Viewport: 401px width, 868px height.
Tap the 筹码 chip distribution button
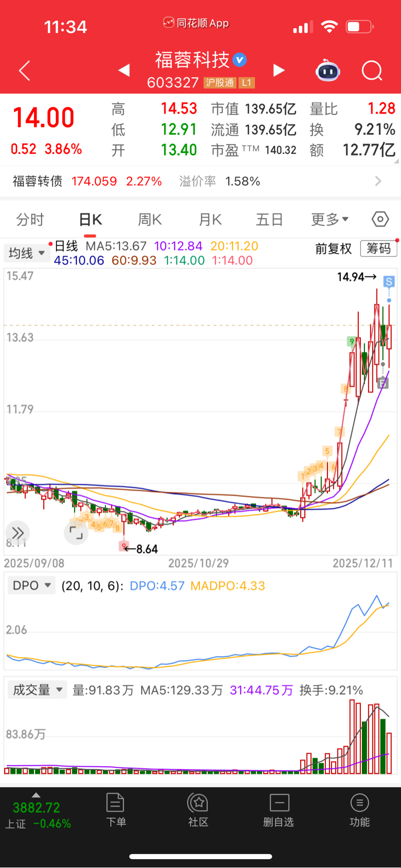(379, 248)
